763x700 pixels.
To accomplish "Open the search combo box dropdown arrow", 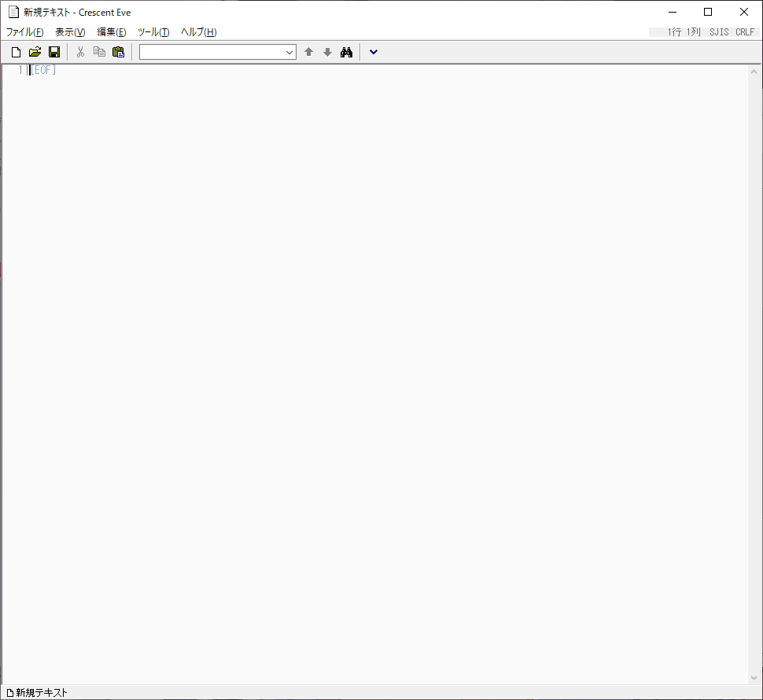I will coord(289,53).
